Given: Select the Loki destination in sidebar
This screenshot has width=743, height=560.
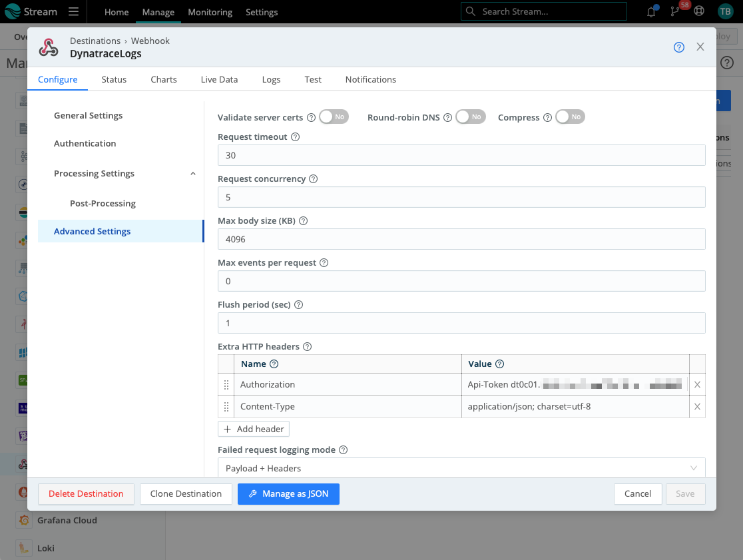Looking at the screenshot, I should (x=46, y=548).
